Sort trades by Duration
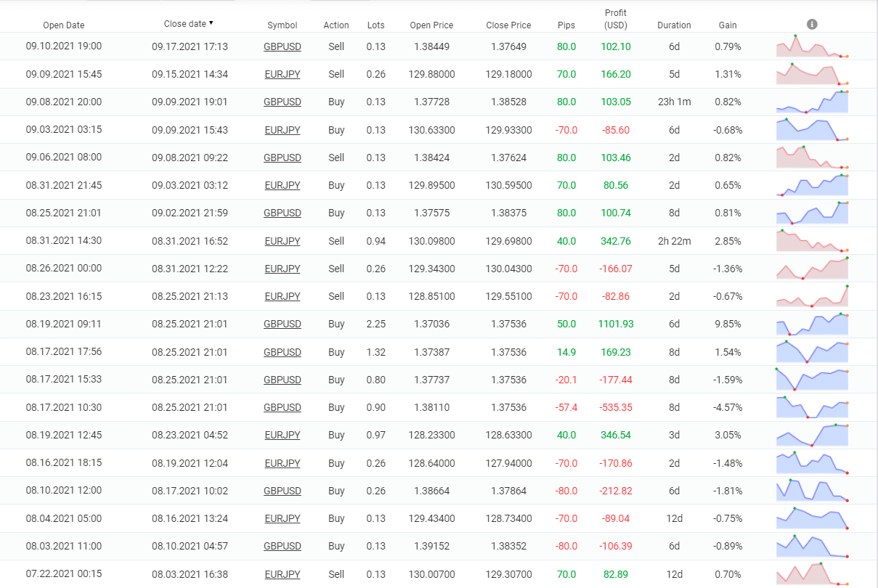This screenshot has height=588, width=878. point(674,25)
